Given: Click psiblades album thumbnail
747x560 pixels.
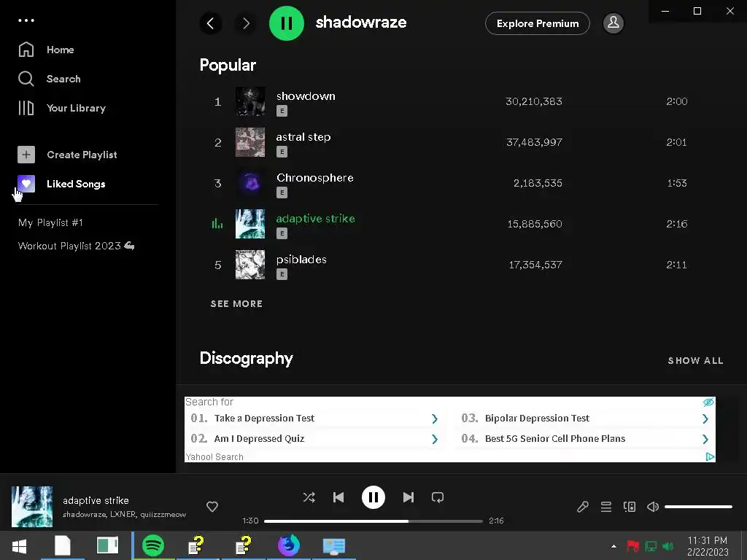Looking at the screenshot, I should pyautogui.click(x=250, y=265).
